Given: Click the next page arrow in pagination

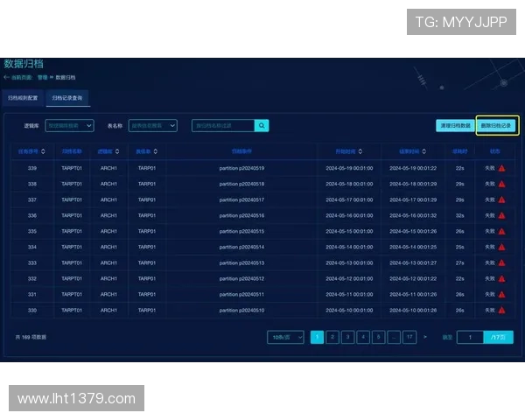Looking at the screenshot, I should pos(425,337).
